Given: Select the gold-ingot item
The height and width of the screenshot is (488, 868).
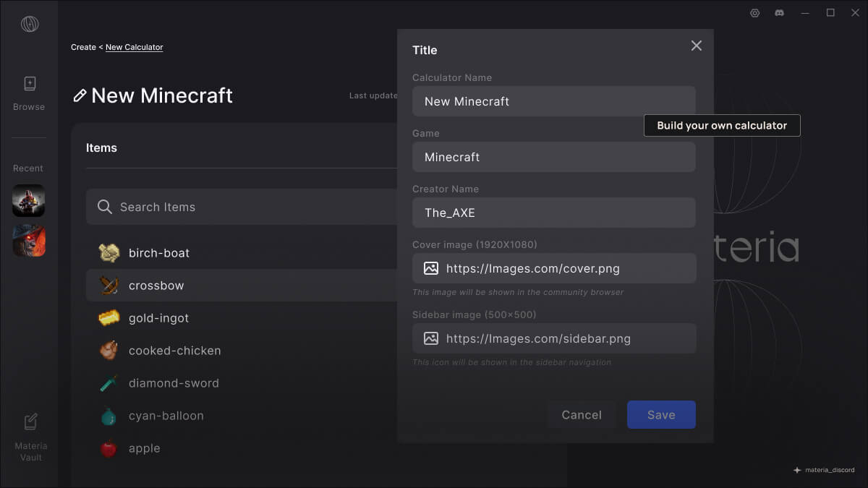Looking at the screenshot, I should click(158, 318).
